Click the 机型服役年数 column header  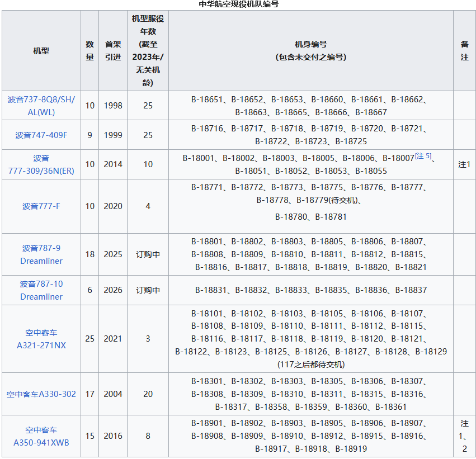[x=148, y=51]
